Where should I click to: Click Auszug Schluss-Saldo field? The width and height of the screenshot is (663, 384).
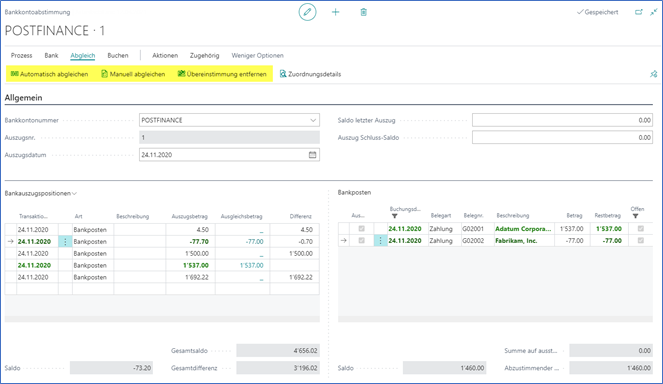562,137
